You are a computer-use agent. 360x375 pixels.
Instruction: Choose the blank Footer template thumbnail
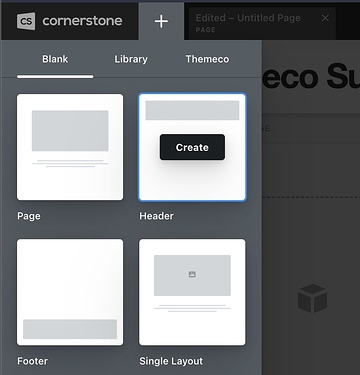[x=70, y=292]
